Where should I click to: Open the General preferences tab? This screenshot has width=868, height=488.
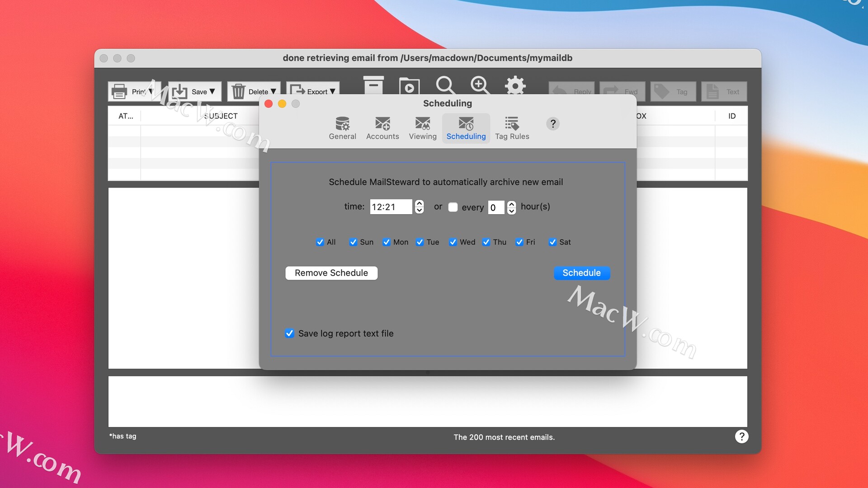(342, 128)
